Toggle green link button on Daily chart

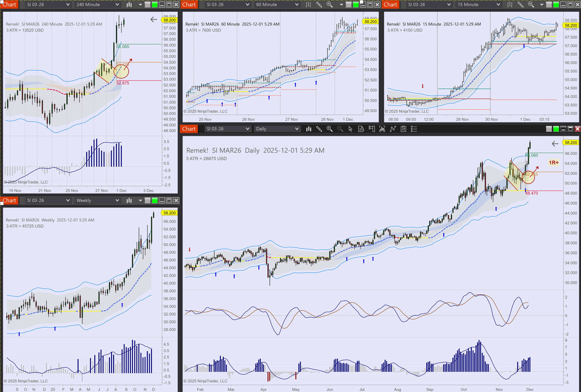[556, 129]
